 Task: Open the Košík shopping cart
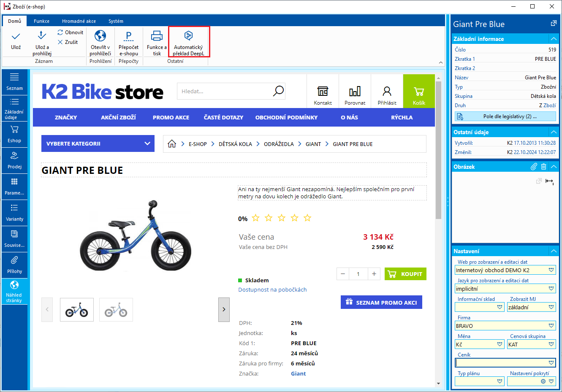(419, 91)
